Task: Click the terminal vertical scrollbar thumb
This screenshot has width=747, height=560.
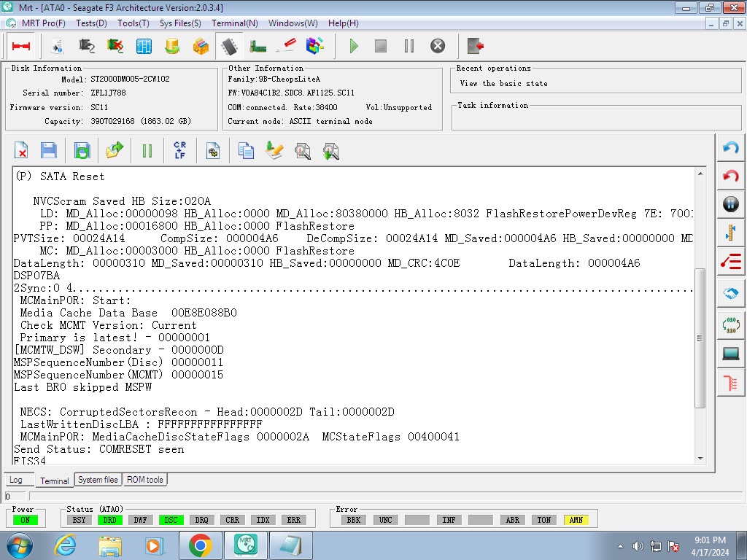Action: pyautogui.click(x=700, y=338)
